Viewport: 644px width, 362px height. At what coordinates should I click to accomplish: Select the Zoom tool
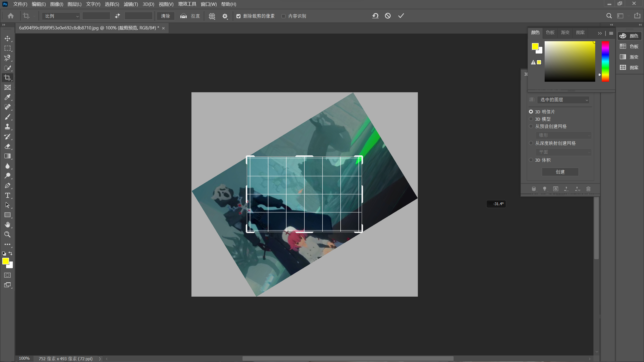point(7,235)
